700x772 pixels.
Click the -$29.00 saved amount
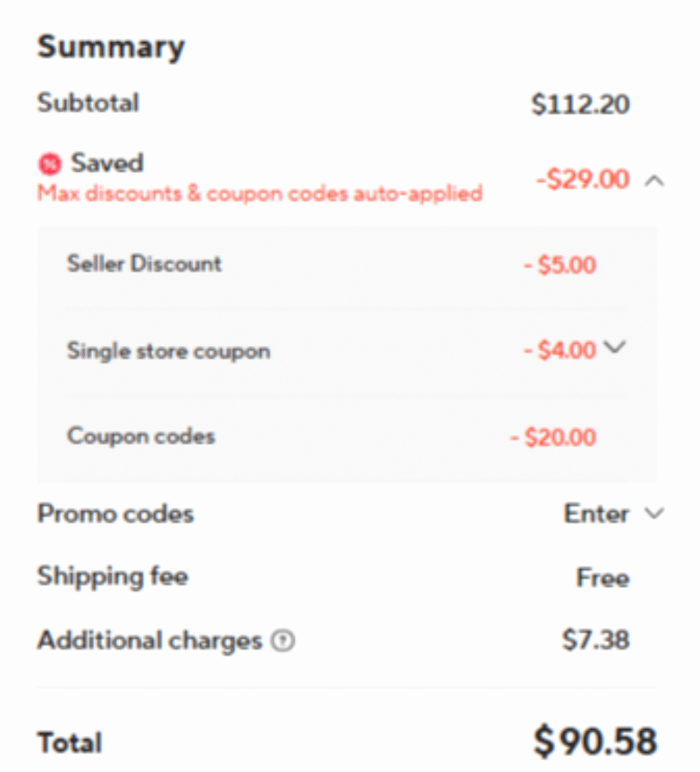pos(582,180)
